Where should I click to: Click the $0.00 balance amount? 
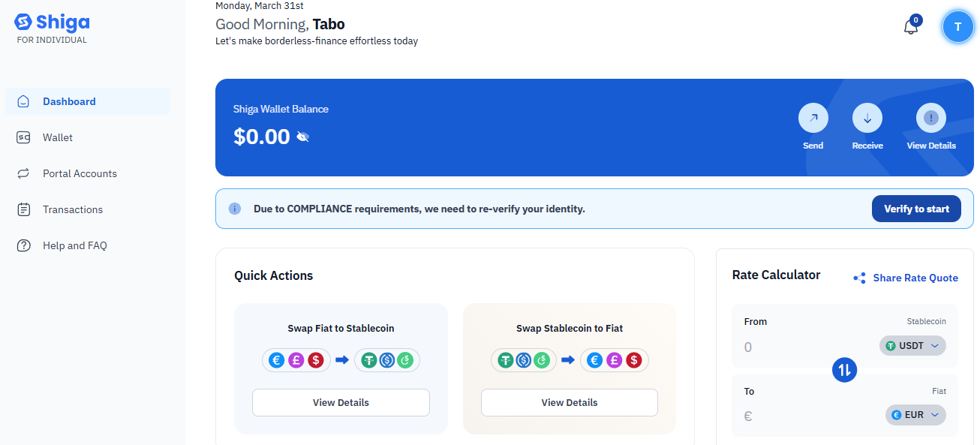click(x=262, y=137)
